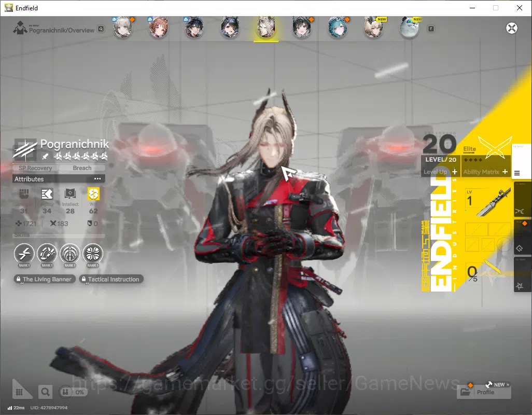Image resolution: width=532 pixels, height=415 pixels.
Task: Click the Agility attribute icon
Action: [x=47, y=194]
